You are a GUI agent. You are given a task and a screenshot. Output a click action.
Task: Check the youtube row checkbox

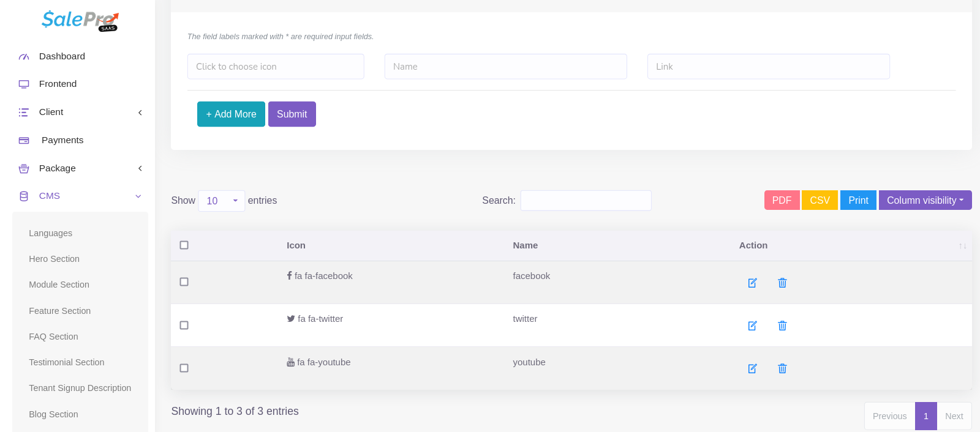pyautogui.click(x=184, y=368)
